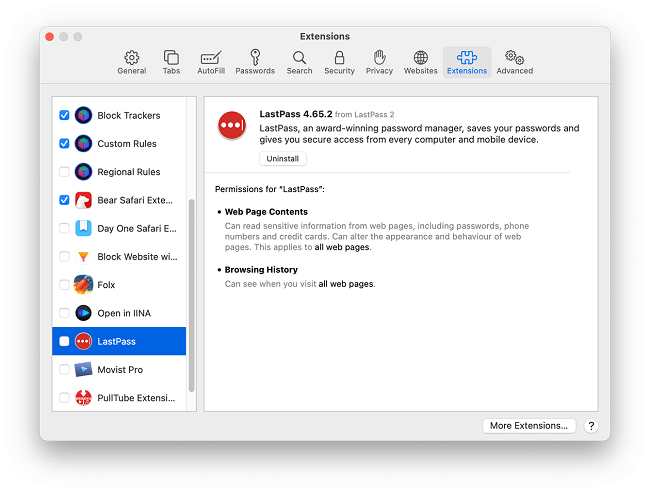Screen dimensions: 650x493
Task: Open the AutoFill preferences icon
Action: pos(211,57)
